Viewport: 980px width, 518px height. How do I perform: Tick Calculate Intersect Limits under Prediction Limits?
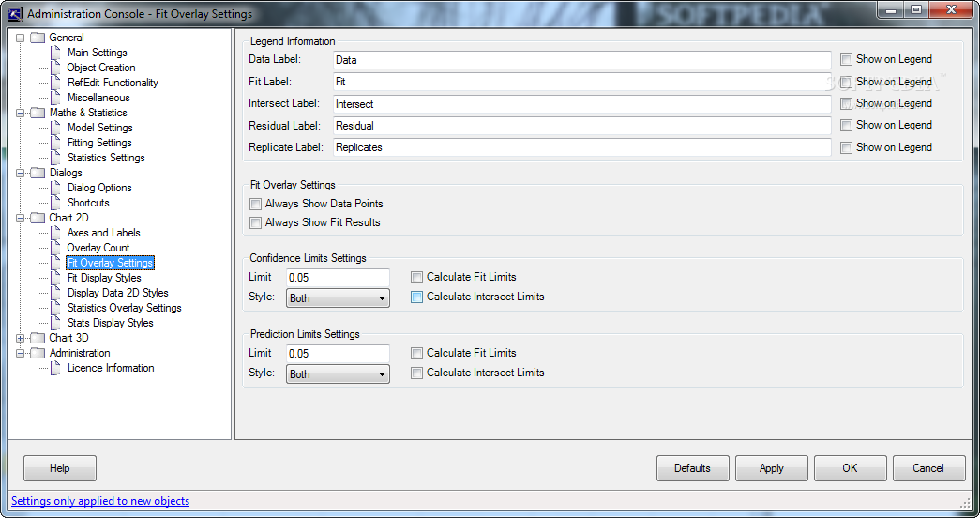(417, 373)
